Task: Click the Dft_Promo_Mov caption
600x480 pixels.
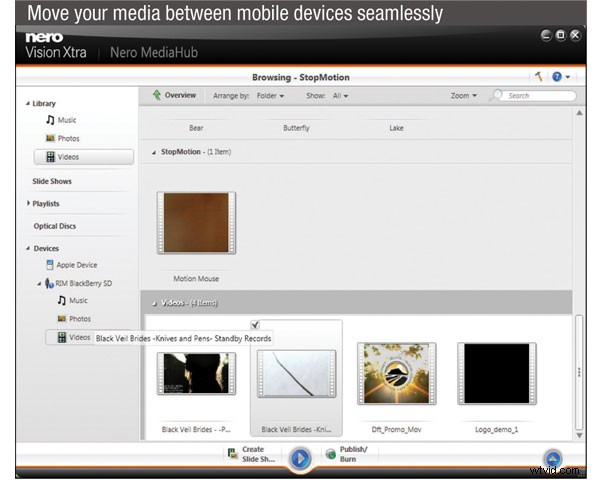Action: click(396, 429)
